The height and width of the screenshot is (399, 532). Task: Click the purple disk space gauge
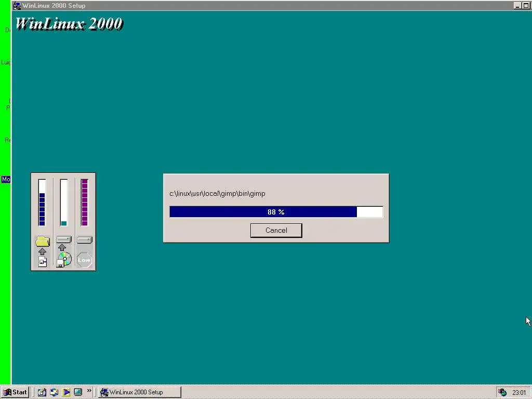pos(85,203)
